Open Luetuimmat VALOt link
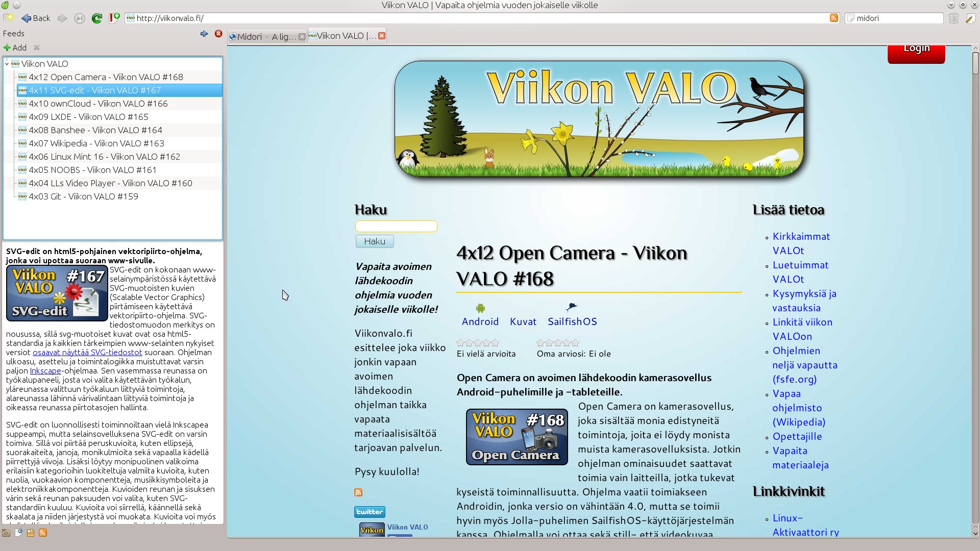The image size is (980, 551). tap(800, 272)
